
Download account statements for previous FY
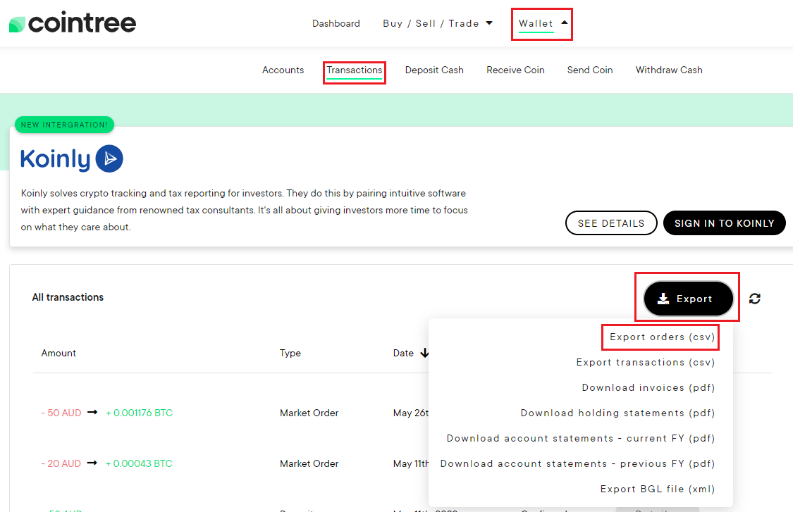coord(577,463)
